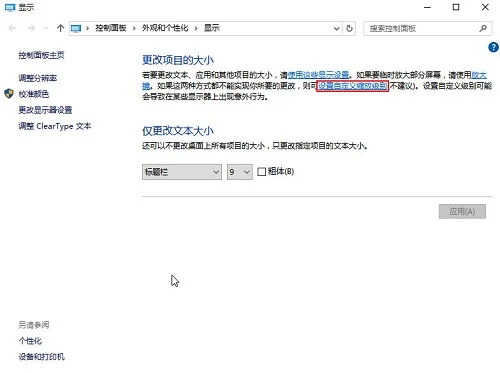This screenshot has height=373, width=500.
Task: Refresh the current page
Action: (349, 29)
